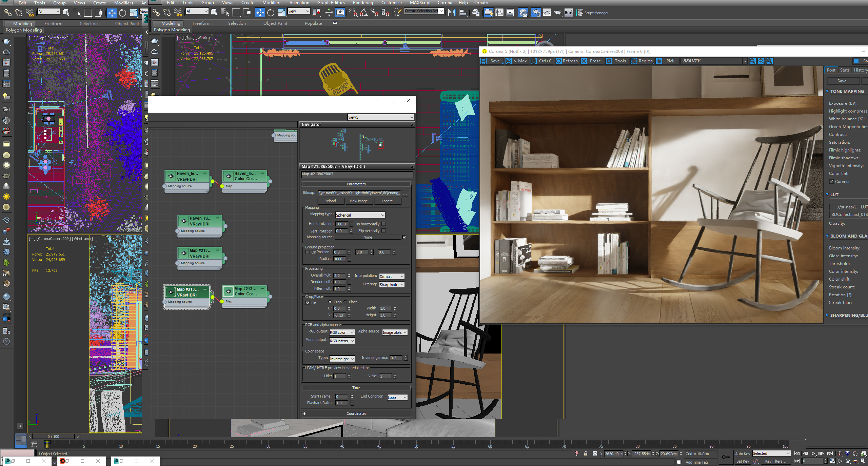Click the bitmap browse ellipsis button

click(x=405, y=193)
